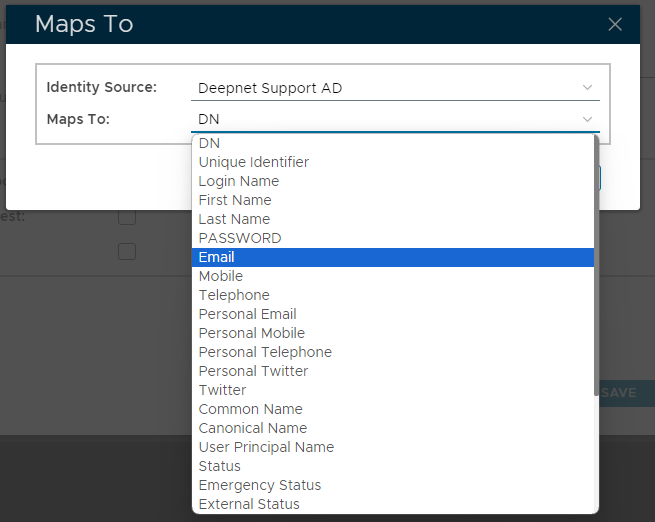The image size is (655, 522).
Task: Select Email from the dropdown list
Action: pyautogui.click(x=217, y=257)
